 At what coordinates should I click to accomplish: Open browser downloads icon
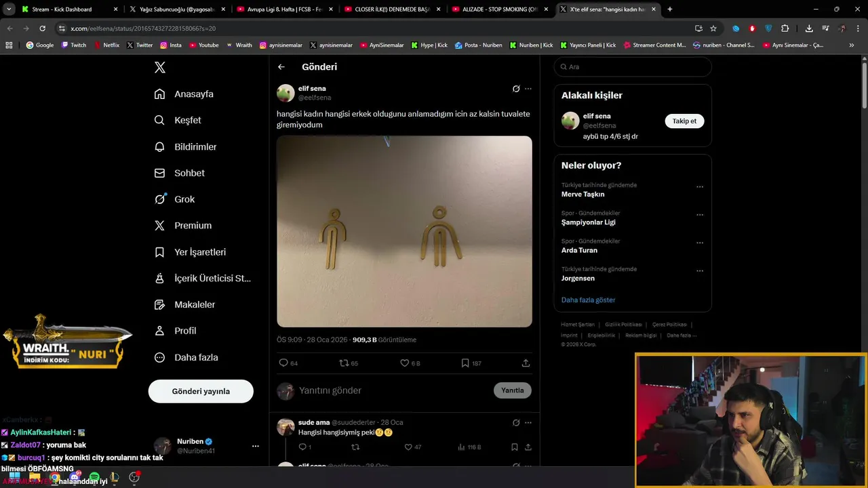[809, 28]
